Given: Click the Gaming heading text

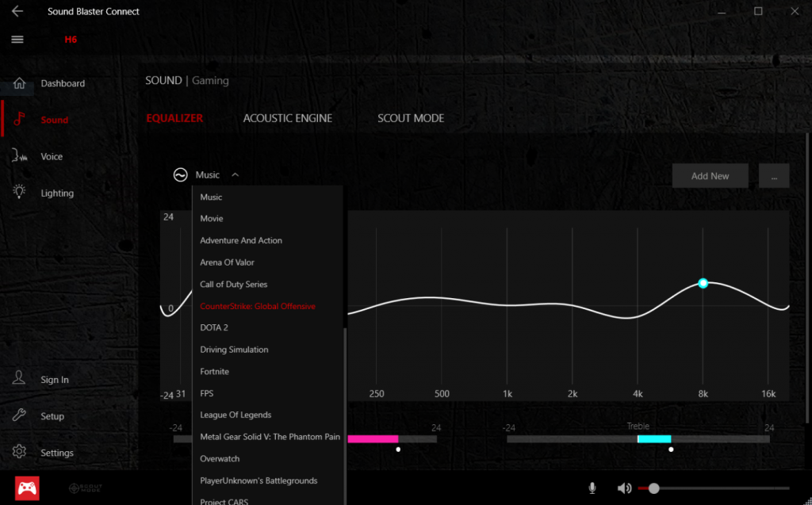Looking at the screenshot, I should coord(210,80).
